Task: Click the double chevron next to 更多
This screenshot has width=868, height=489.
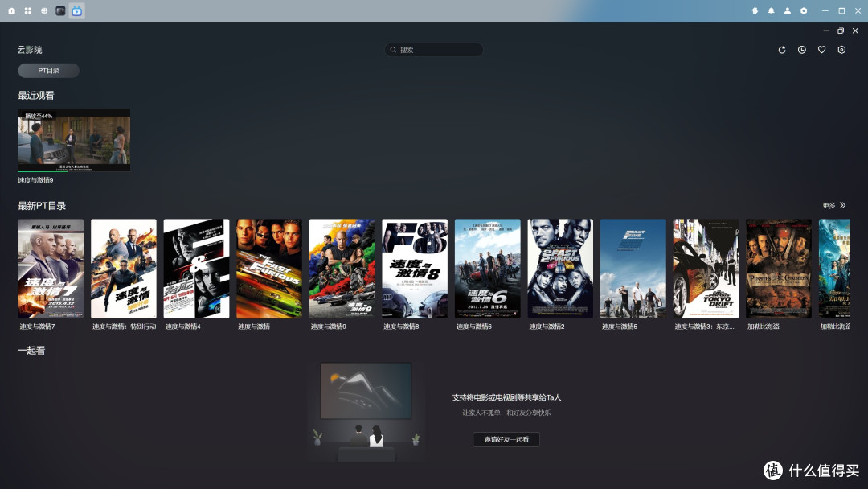Action: coord(842,205)
